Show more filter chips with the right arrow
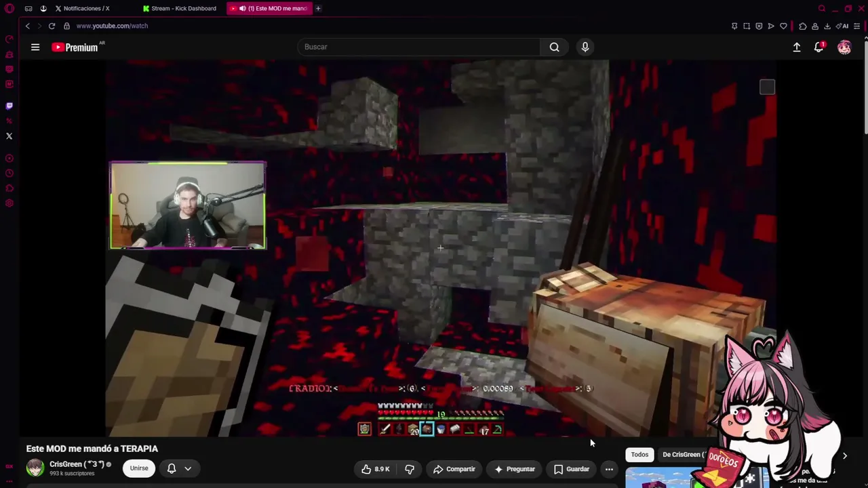Viewport: 868px width, 488px height. pos(844,455)
